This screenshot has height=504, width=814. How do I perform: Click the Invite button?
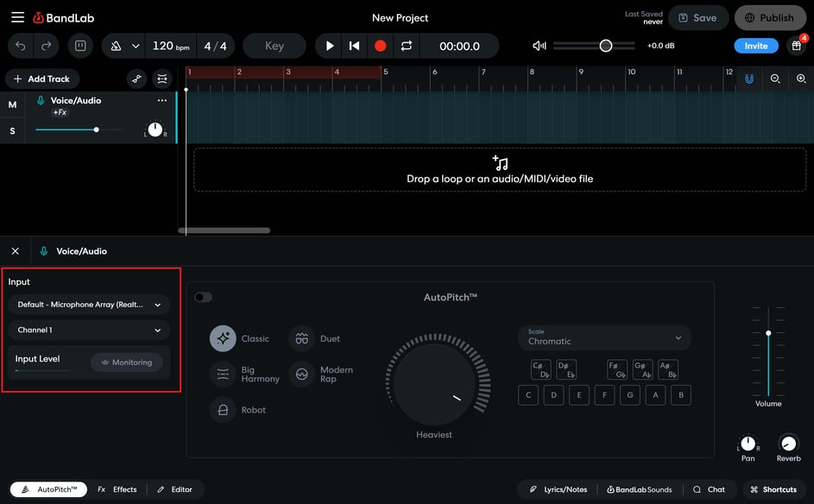(756, 46)
